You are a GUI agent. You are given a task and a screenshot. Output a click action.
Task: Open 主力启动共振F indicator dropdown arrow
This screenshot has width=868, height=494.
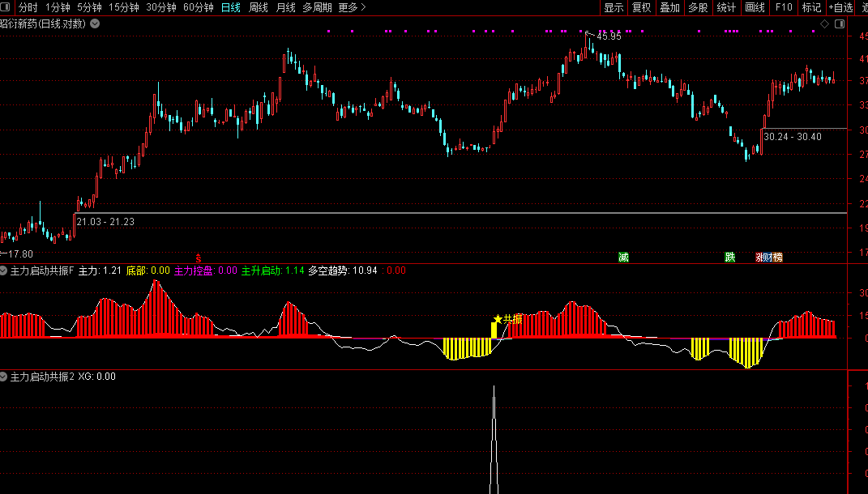[3, 270]
